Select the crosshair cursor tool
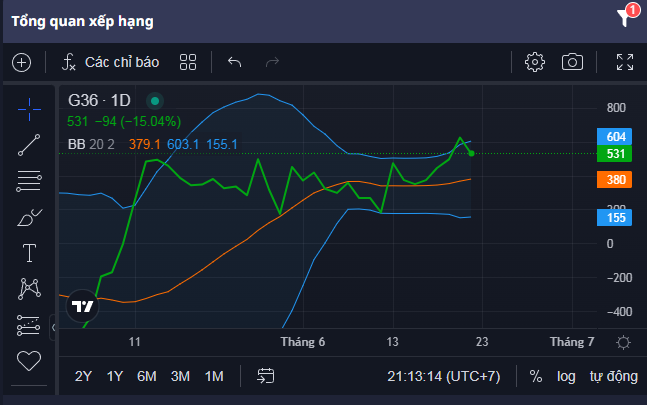 (29, 109)
